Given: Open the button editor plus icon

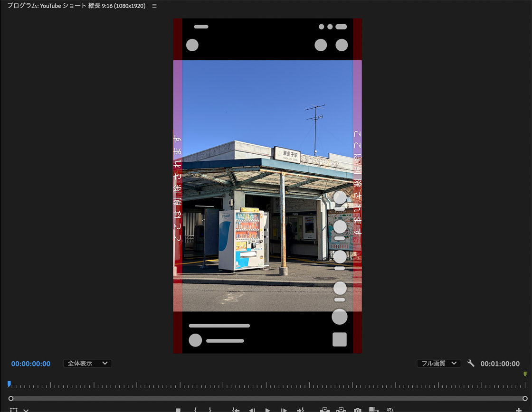Looking at the screenshot, I should 519,410.
